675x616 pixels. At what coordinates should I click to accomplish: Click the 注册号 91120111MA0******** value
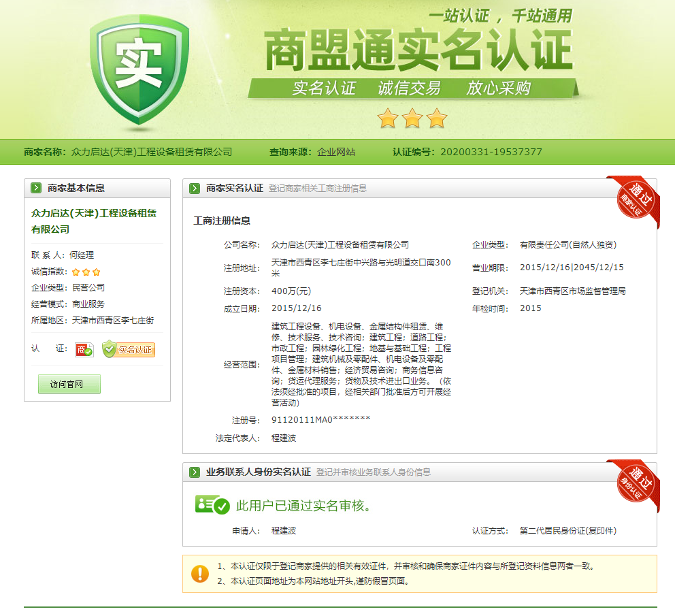[320, 419]
